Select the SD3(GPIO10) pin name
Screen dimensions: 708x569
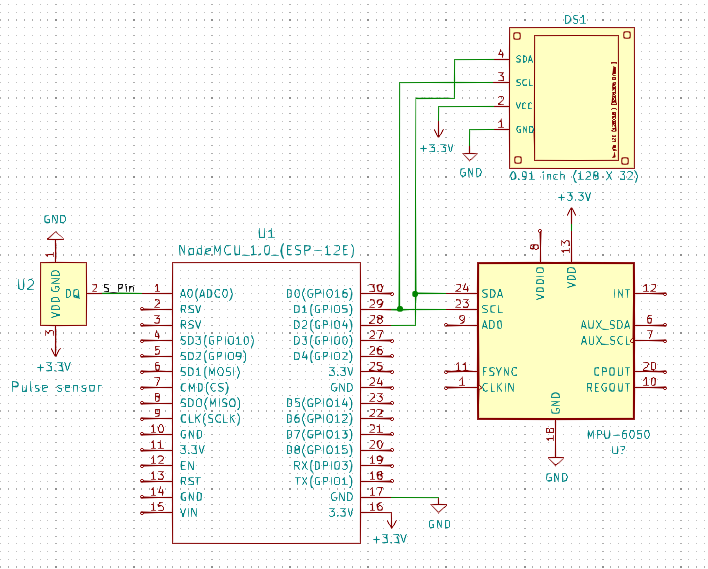tap(217, 340)
